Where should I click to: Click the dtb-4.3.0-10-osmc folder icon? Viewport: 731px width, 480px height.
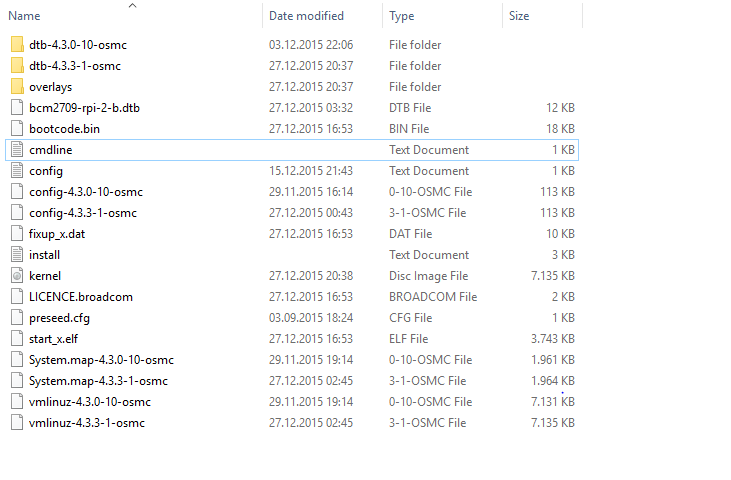tap(17, 45)
